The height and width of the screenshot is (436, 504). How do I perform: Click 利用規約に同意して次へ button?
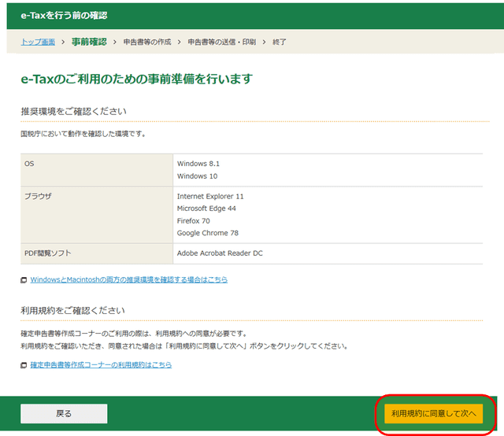tap(434, 413)
